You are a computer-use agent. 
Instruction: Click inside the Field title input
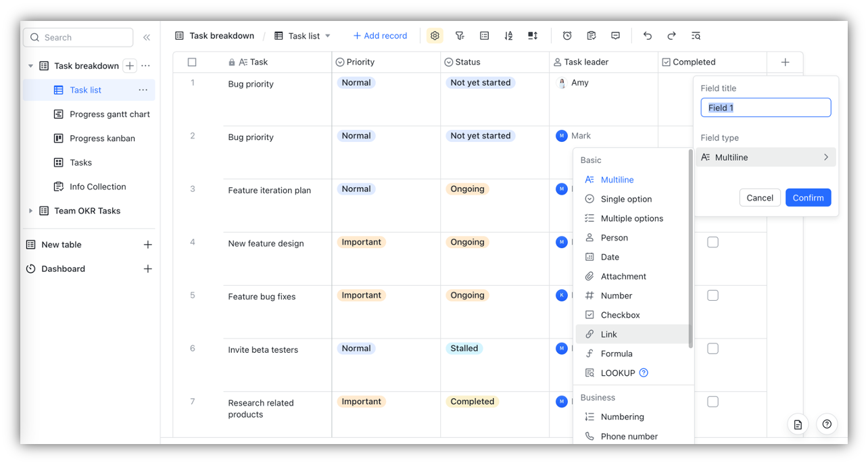pyautogui.click(x=765, y=107)
